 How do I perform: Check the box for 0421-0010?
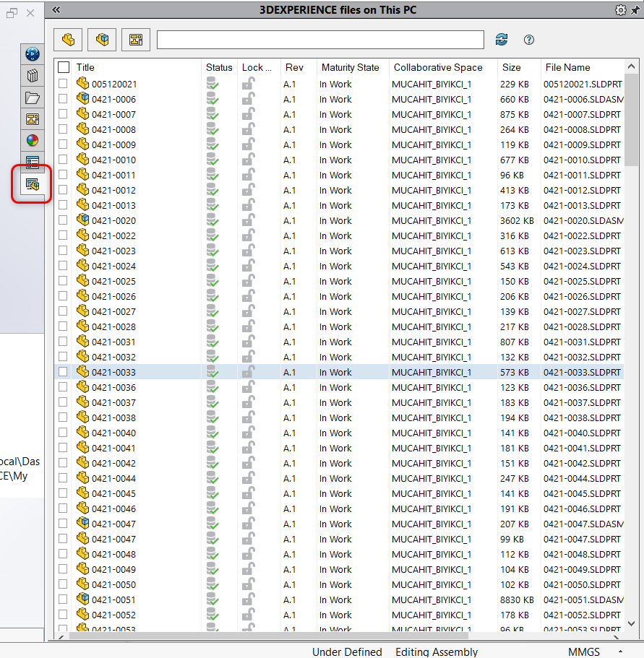click(63, 160)
